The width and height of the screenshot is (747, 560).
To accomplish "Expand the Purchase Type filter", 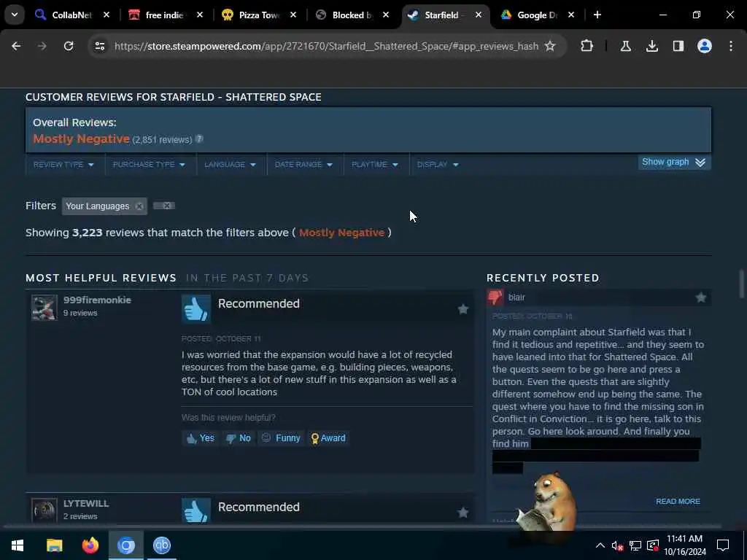I will click(x=149, y=165).
